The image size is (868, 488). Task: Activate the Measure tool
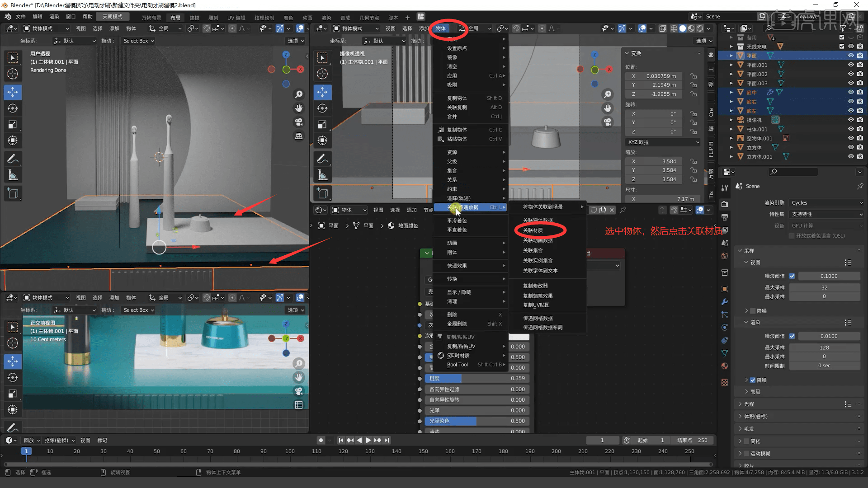(x=13, y=174)
